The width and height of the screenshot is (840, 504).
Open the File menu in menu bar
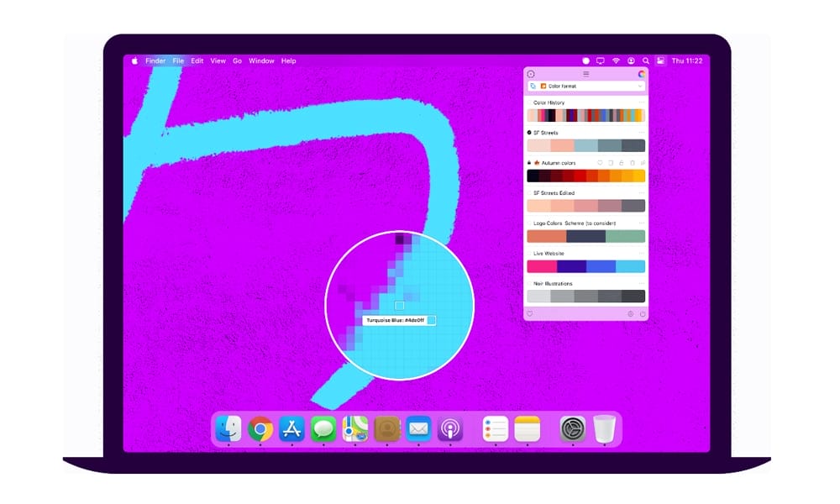178,61
